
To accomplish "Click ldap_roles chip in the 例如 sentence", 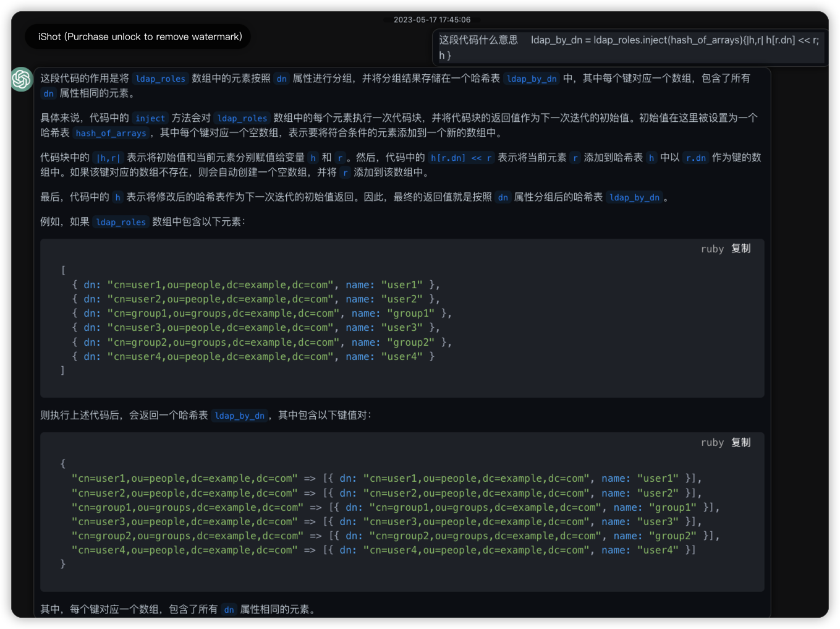I will click(121, 222).
